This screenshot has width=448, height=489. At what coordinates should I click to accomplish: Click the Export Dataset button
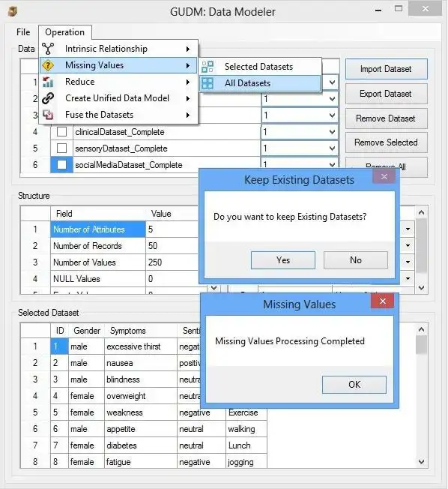click(387, 94)
